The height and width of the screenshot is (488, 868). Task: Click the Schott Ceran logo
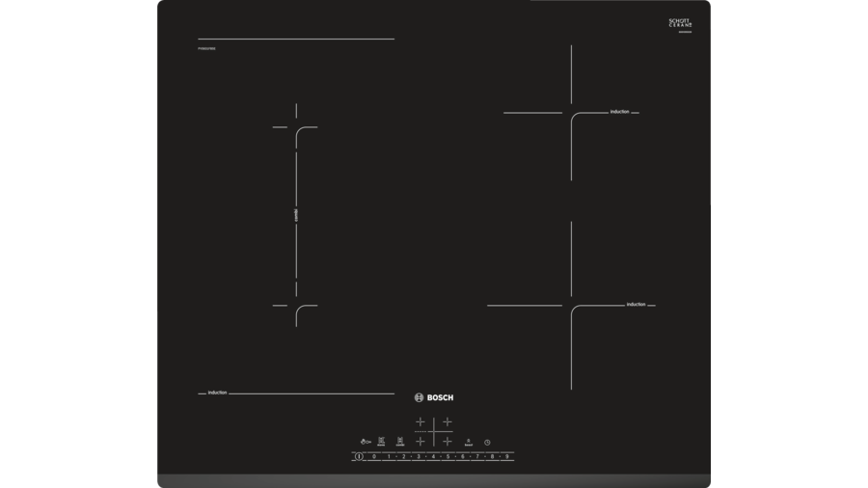pos(681,23)
